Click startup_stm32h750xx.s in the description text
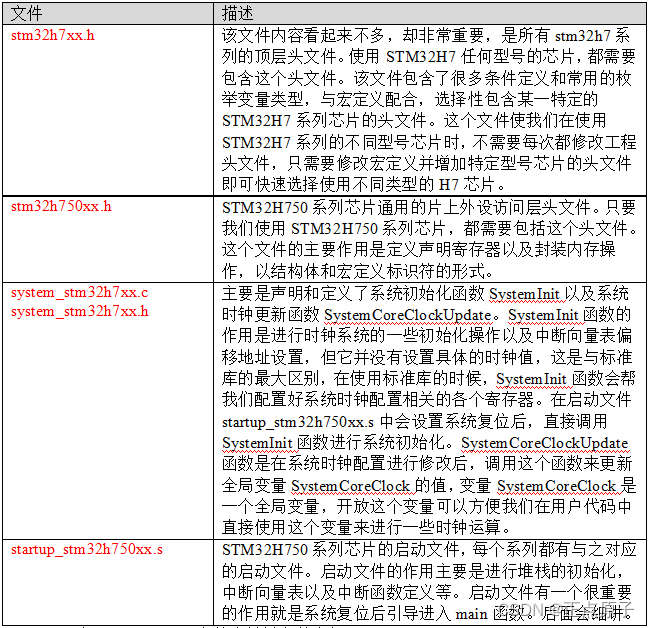 coord(298,422)
